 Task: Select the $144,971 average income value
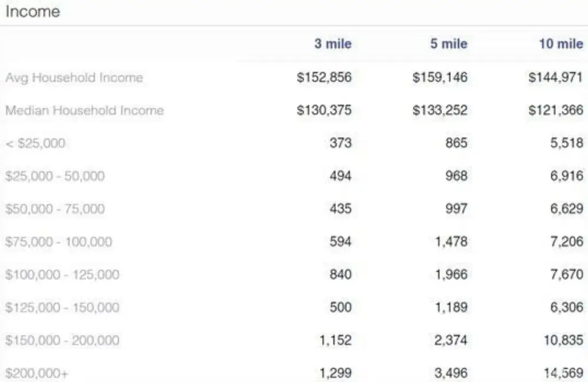click(x=555, y=77)
